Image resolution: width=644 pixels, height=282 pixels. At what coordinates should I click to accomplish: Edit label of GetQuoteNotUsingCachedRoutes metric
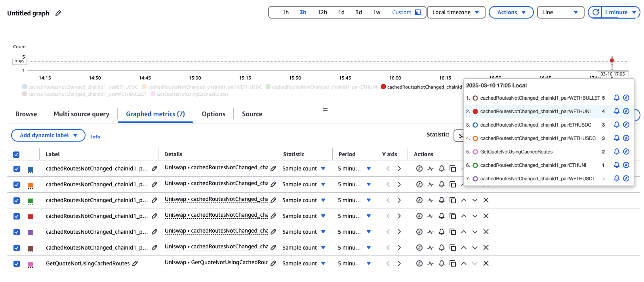click(135, 263)
